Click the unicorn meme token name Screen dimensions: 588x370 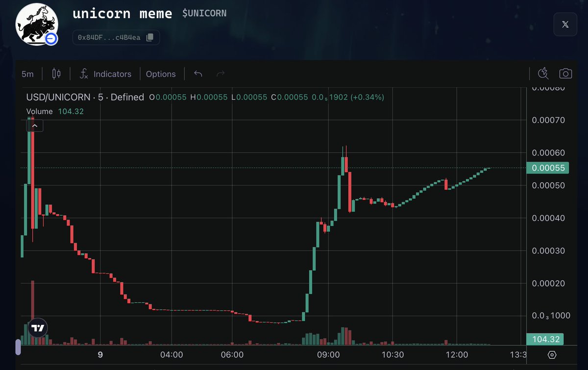(x=122, y=13)
